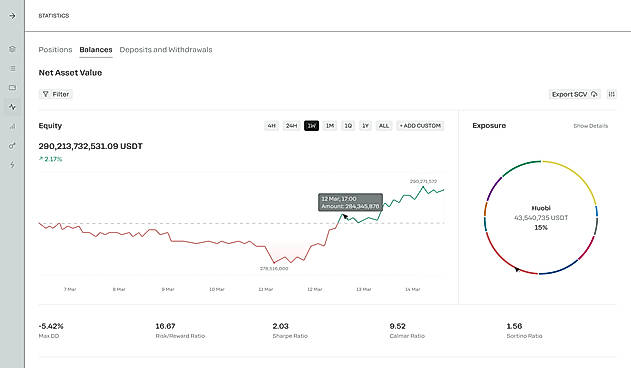Open the Add Custom range selector

[x=420, y=126]
